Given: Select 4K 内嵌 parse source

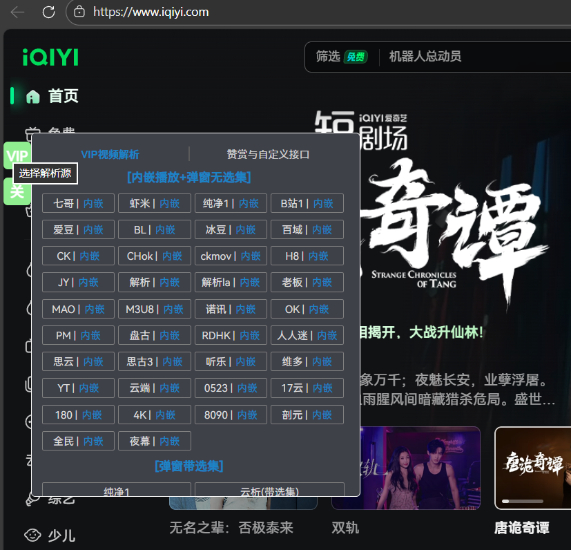Looking at the screenshot, I should (x=154, y=415).
